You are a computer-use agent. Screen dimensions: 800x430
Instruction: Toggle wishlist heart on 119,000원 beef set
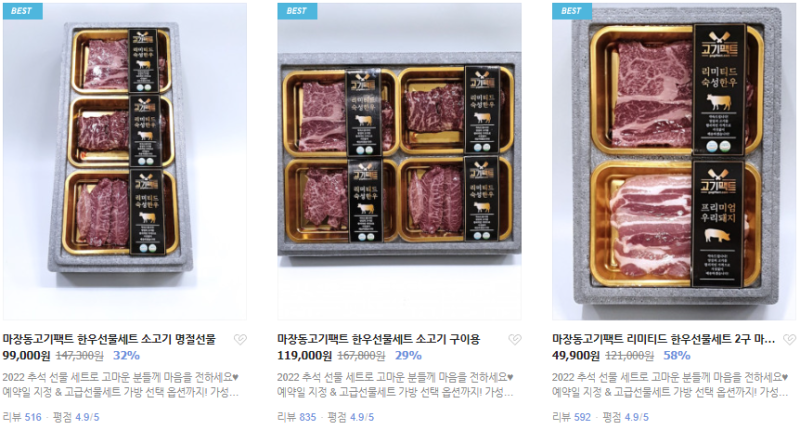(x=515, y=339)
